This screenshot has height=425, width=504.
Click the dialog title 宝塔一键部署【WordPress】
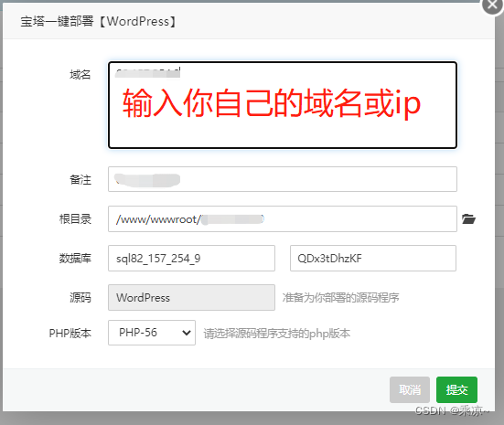tap(99, 22)
